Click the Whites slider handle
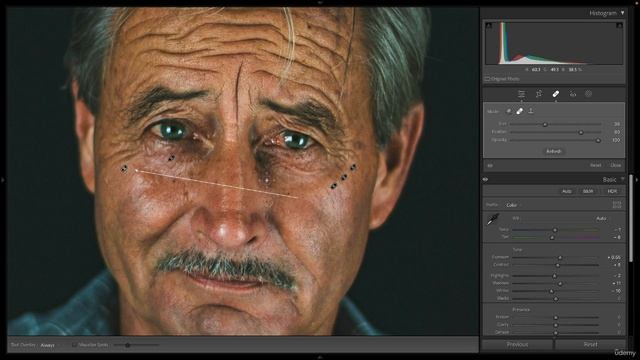This screenshot has width=640, height=360. click(551, 291)
